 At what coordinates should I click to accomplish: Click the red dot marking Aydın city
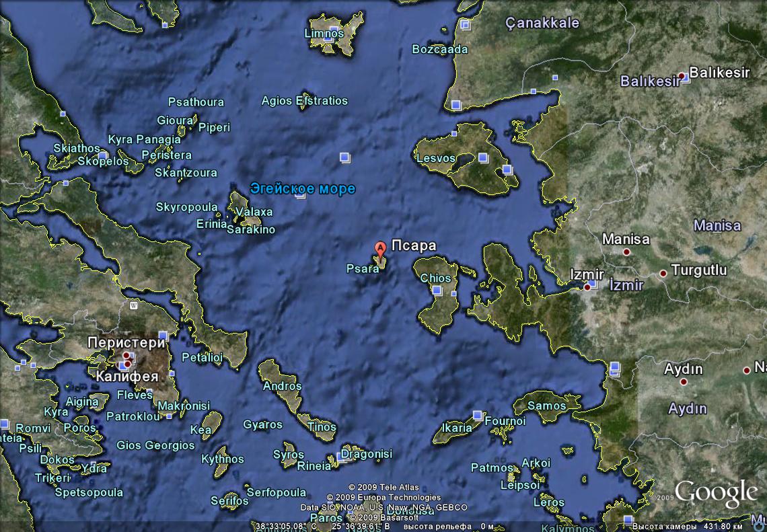(684, 382)
